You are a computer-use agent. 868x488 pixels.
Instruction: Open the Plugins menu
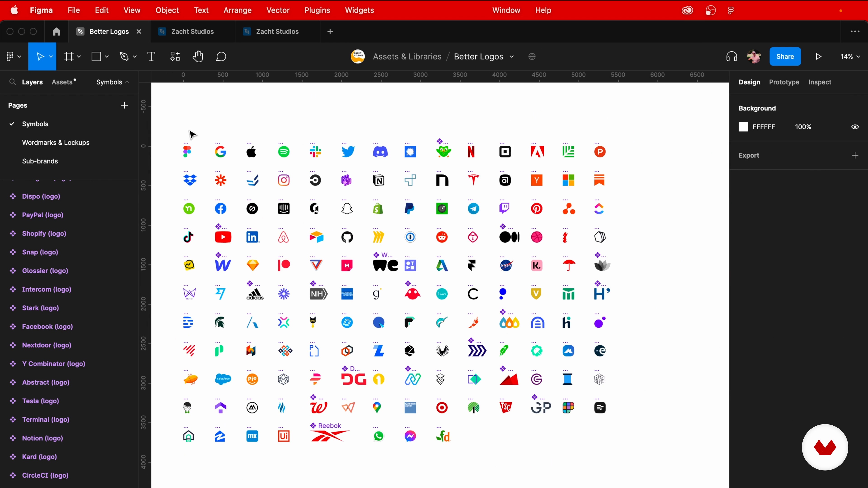pos(317,10)
